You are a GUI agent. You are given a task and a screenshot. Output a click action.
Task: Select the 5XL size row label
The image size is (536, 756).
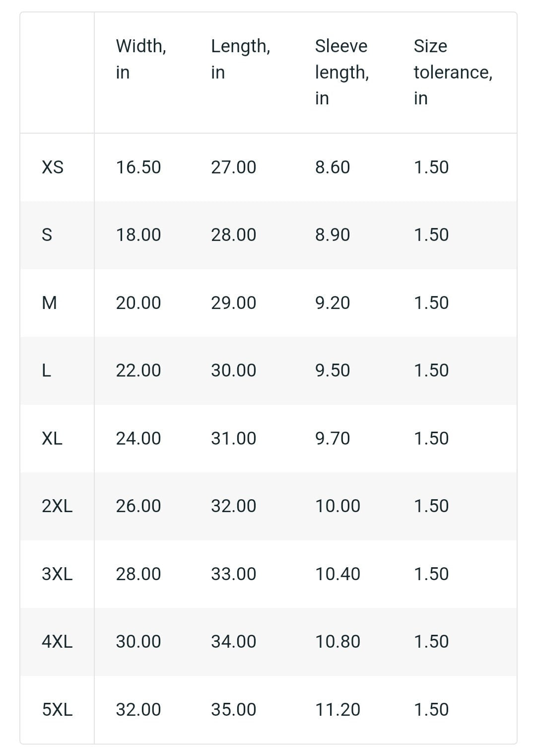57,709
